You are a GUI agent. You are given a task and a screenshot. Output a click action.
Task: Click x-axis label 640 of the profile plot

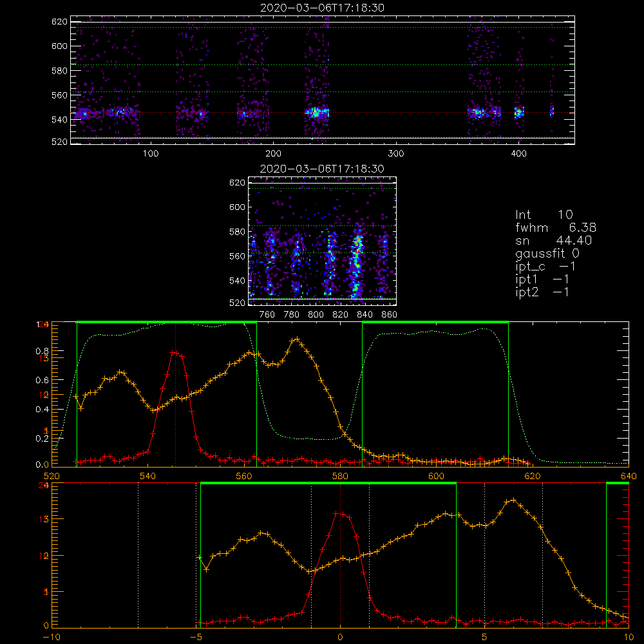coord(629,476)
